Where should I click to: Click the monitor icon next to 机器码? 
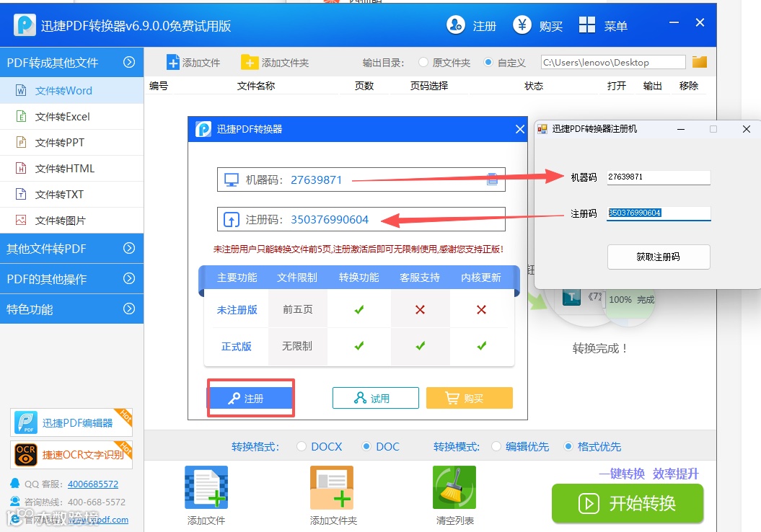pos(232,180)
